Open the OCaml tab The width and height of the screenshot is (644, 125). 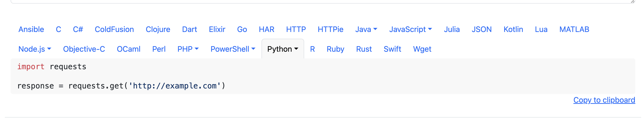[x=128, y=49]
